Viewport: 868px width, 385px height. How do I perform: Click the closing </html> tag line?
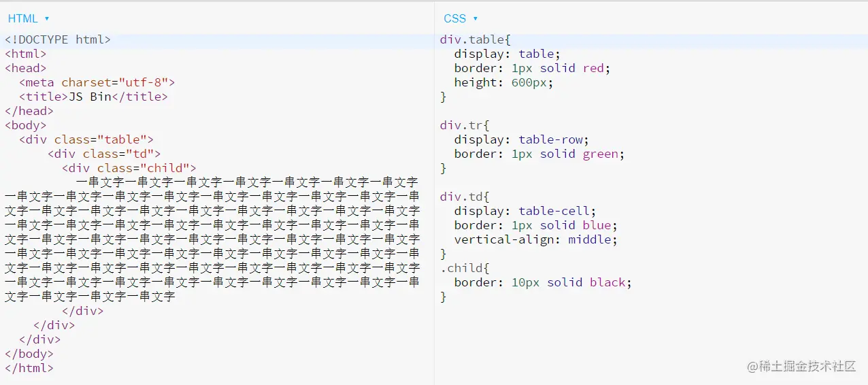click(29, 368)
